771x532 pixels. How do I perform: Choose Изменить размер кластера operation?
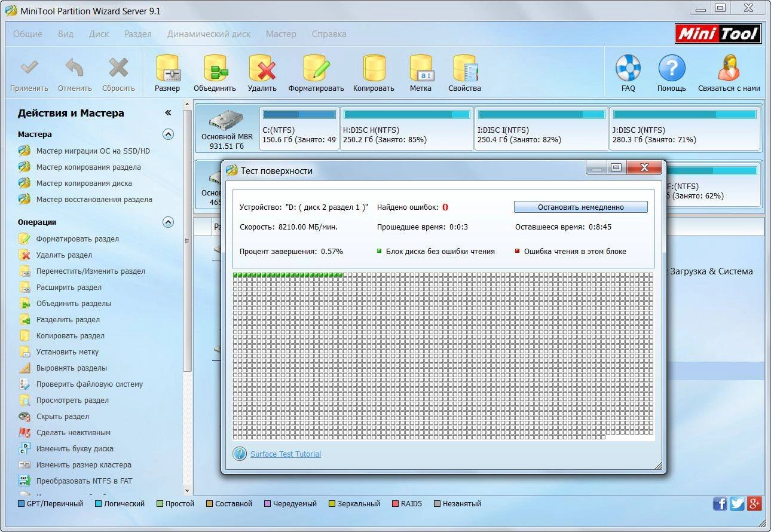point(84,464)
